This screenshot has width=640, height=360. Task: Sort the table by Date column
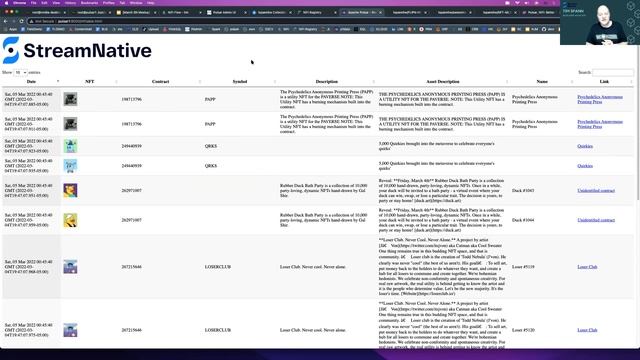click(31, 82)
